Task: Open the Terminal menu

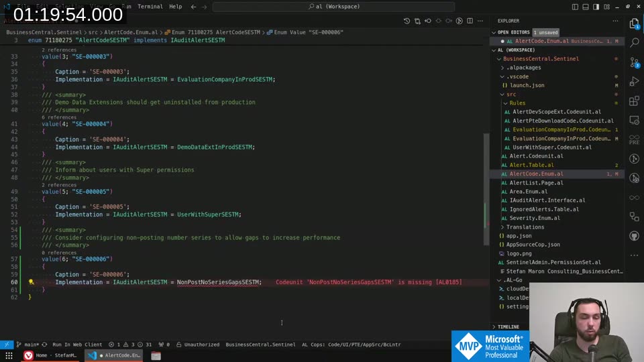Action: click(x=150, y=7)
